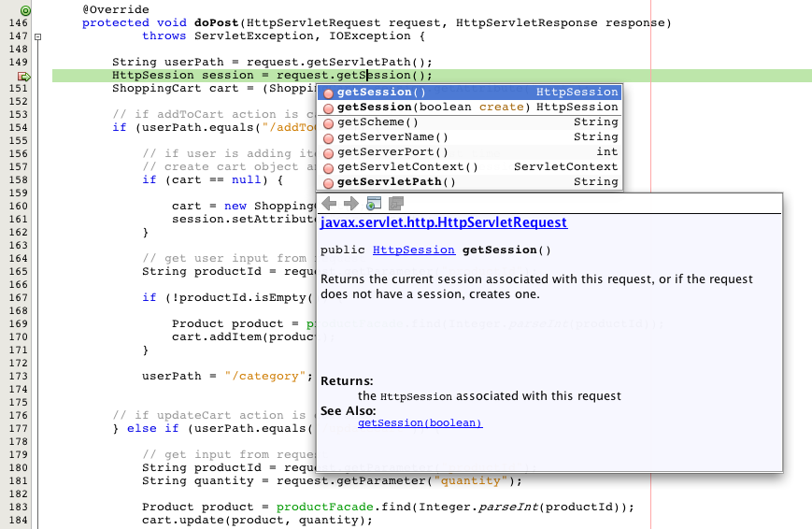Open the getSession(boolean) See Also link

(x=420, y=422)
